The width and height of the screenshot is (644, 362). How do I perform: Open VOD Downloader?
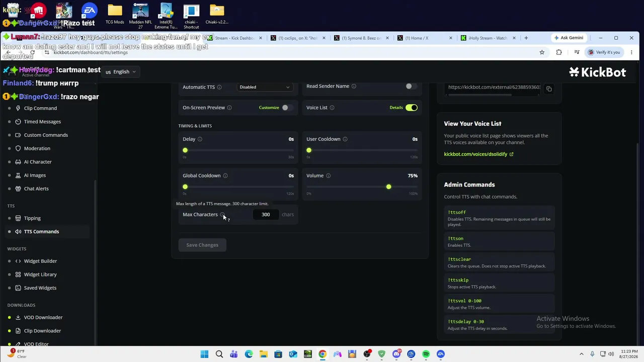pos(43,317)
